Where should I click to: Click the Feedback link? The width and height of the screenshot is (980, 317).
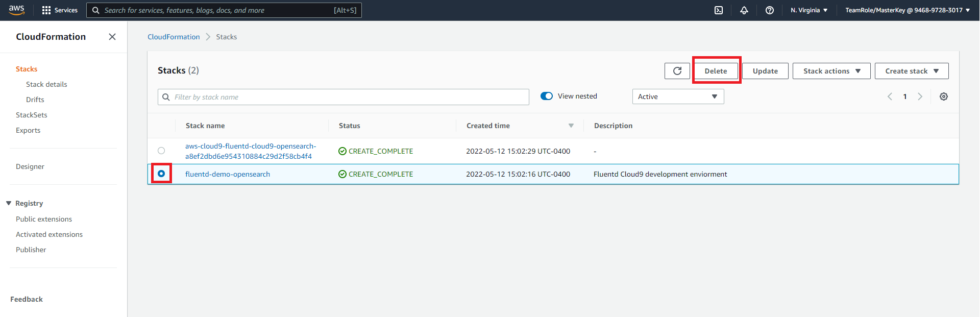(27, 299)
